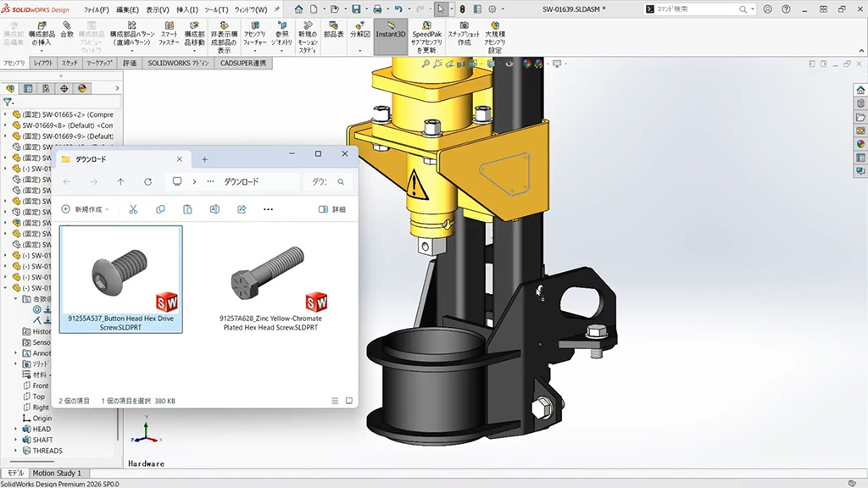This screenshot has width=868, height=488.
Task: Open the 構成部品の挿入 dropdown arrow
Action: tap(42, 51)
